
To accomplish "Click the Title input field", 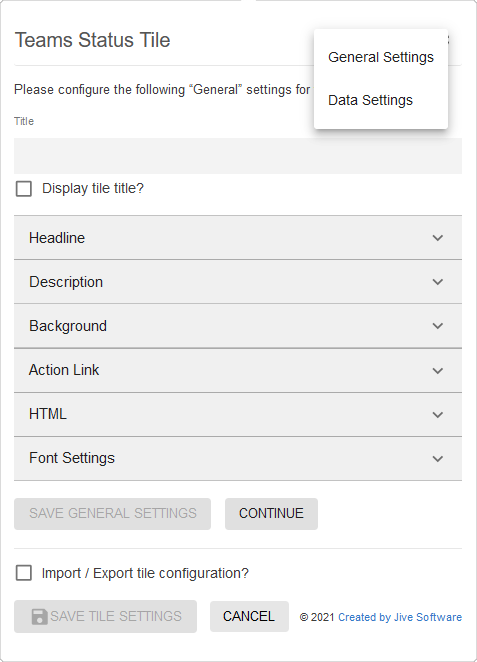I will [x=238, y=156].
